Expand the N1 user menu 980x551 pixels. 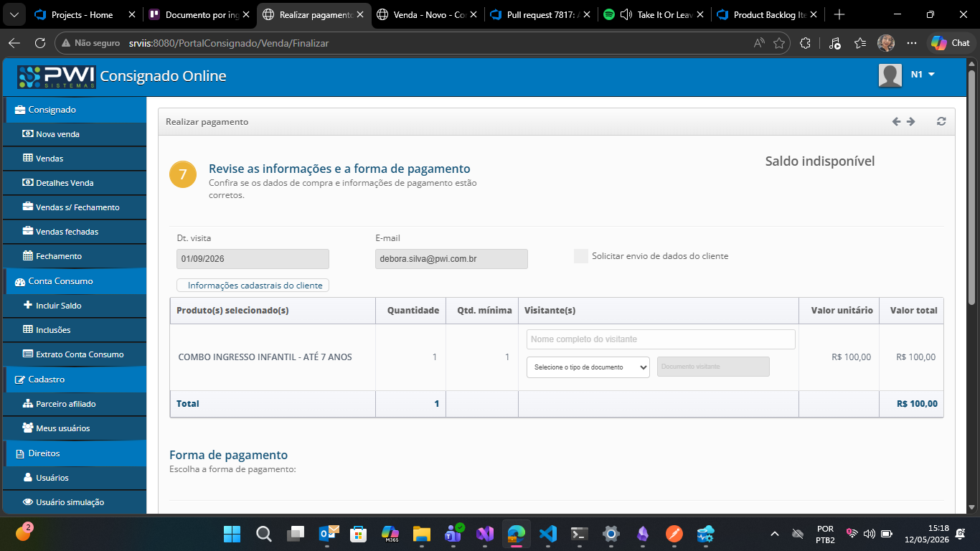point(923,75)
